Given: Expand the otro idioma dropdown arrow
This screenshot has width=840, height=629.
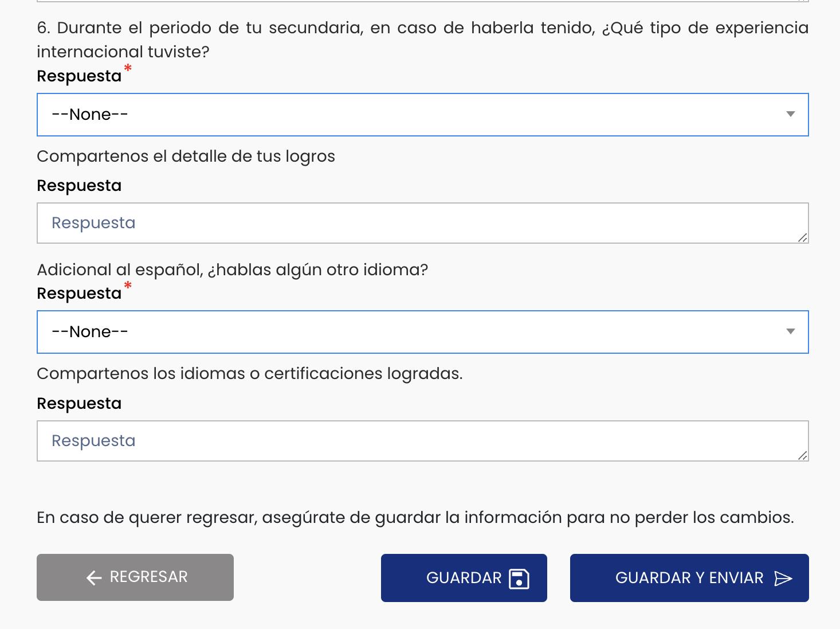Looking at the screenshot, I should pyautogui.click(x=790, y=331).
